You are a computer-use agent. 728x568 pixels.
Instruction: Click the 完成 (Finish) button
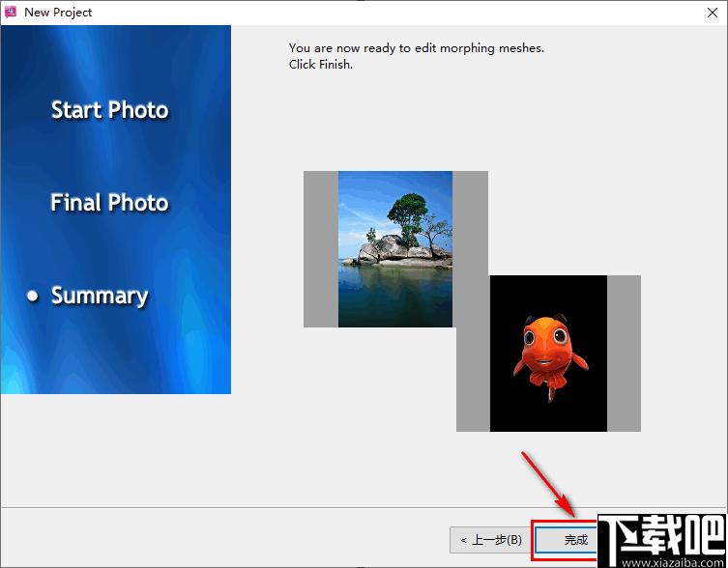point(567,540)
